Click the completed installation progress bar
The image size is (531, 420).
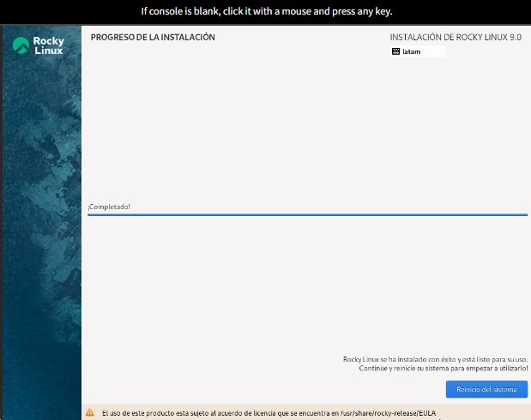307,214
